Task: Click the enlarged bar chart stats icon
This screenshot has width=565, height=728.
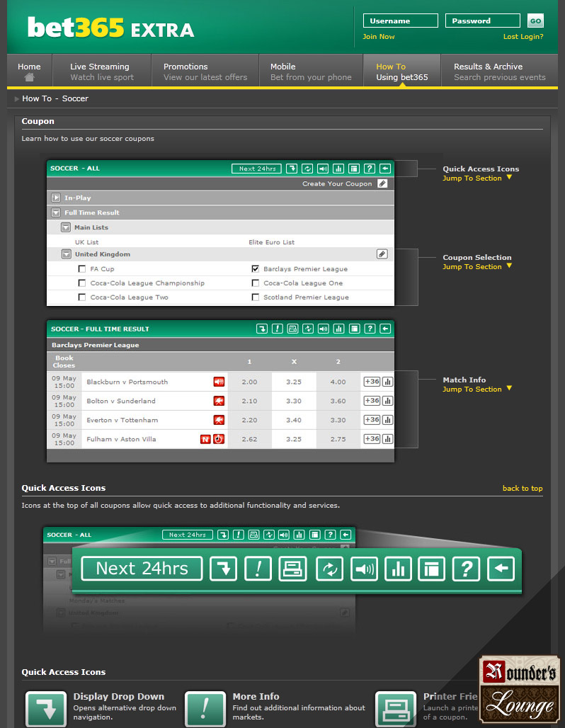Action: [x=399, y=569]
